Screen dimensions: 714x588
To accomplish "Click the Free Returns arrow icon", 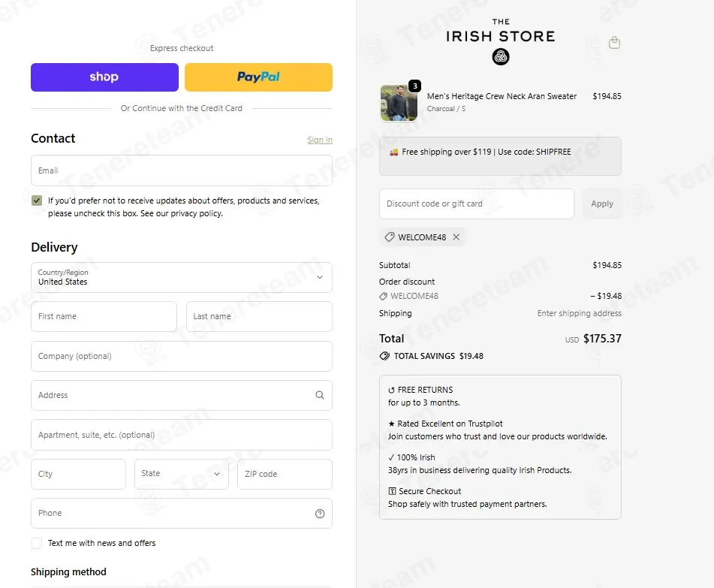I will 391,390.
